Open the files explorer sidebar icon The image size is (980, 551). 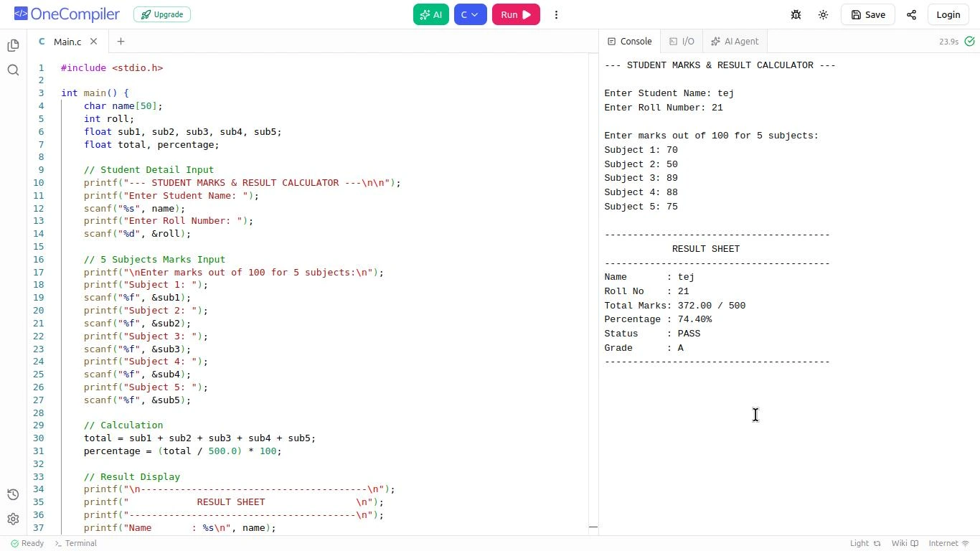click(x=13, y=45)
